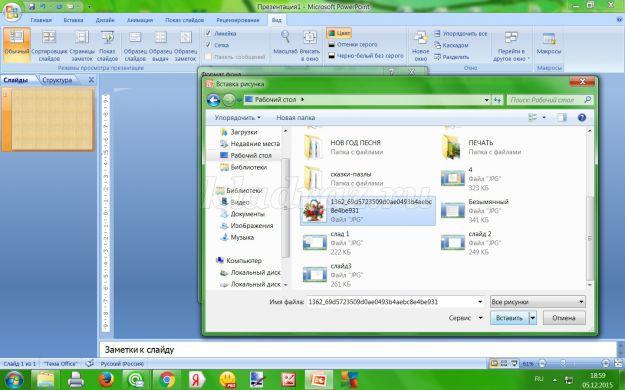Screen dimensions: 625x390
Task: Open the Сортировщик слайдов view
Action: click(49, 45)
